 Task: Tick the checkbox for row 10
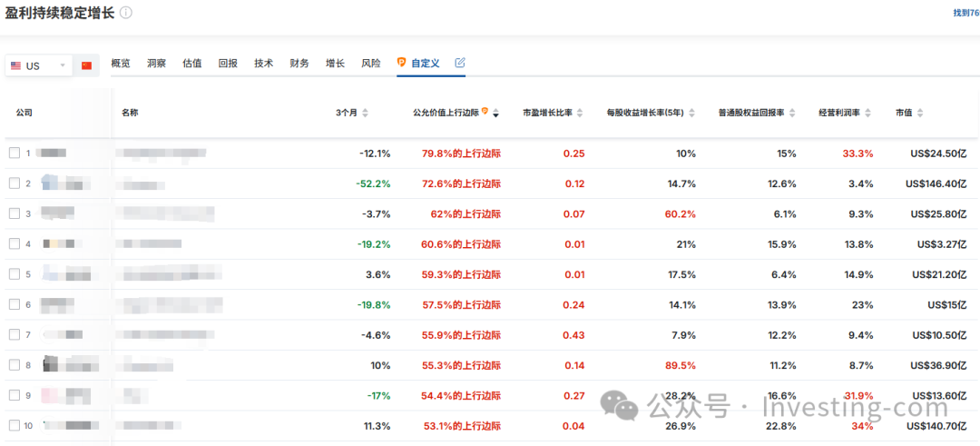pyautogui.click(x=15, y=425)
